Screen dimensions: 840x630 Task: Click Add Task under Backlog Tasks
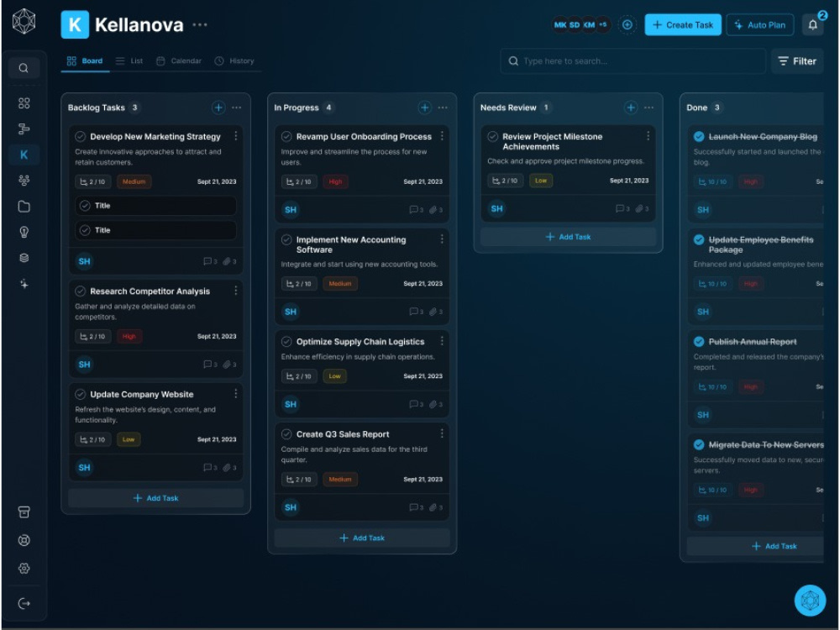156,497
